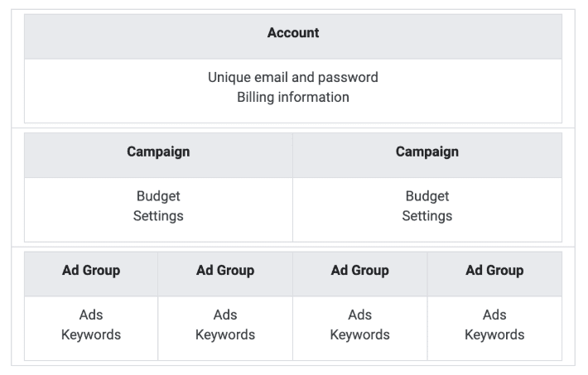Click the left Campaign header cell

[x=158, y=152]
